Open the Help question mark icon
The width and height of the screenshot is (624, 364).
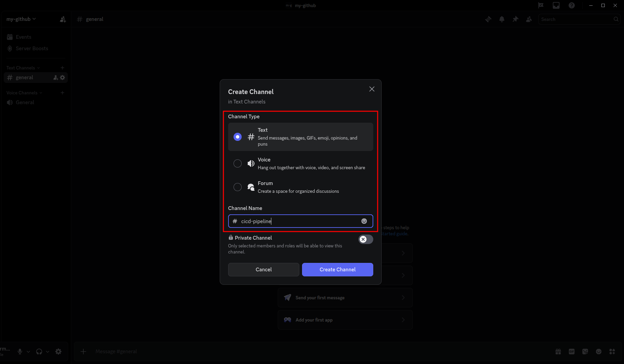coord(572,5)
